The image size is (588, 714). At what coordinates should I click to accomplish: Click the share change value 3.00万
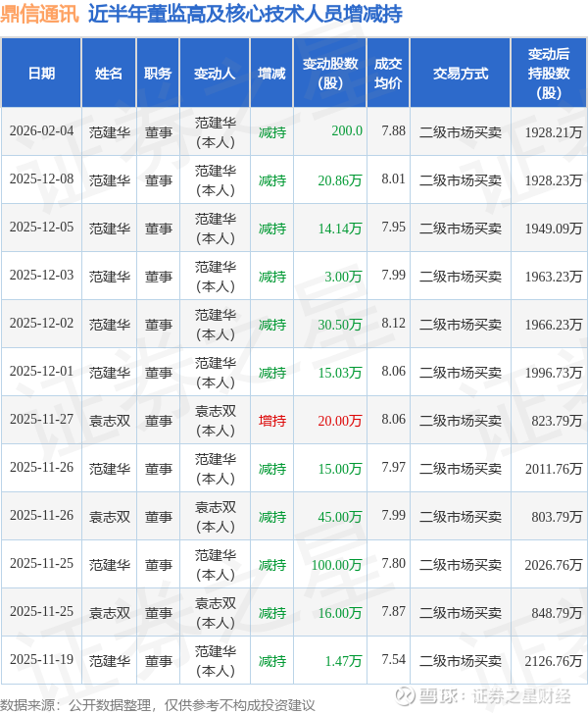click(x=343, y=277)
